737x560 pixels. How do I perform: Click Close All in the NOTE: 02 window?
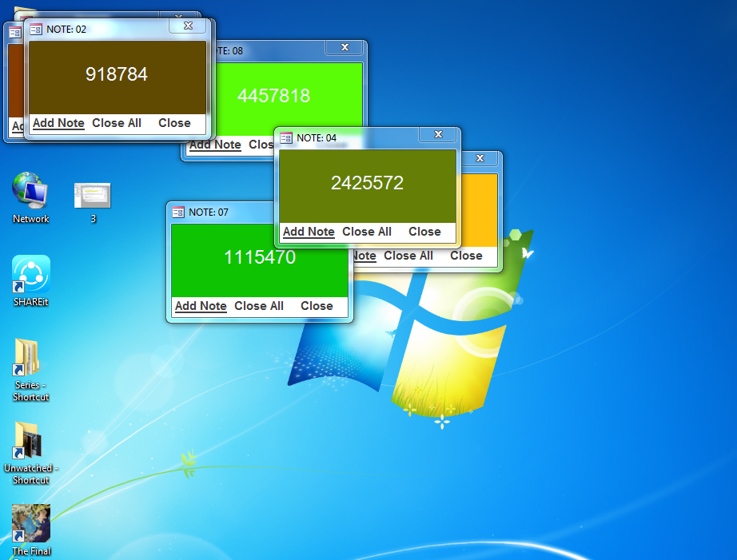(117, 123)
